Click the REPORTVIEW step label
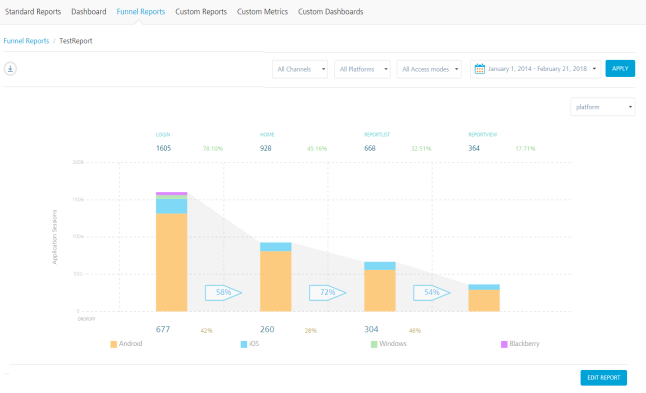This screenshot has height=393, width=646. click(482, 135)
